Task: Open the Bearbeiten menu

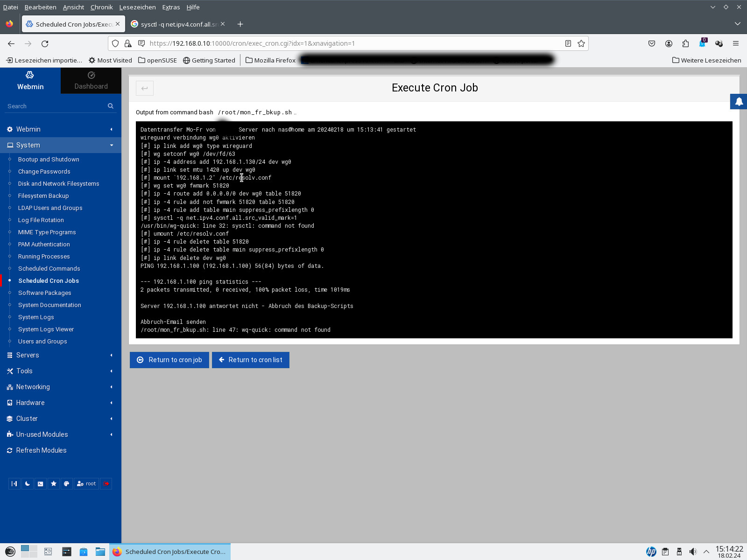Action: [40, 7]
